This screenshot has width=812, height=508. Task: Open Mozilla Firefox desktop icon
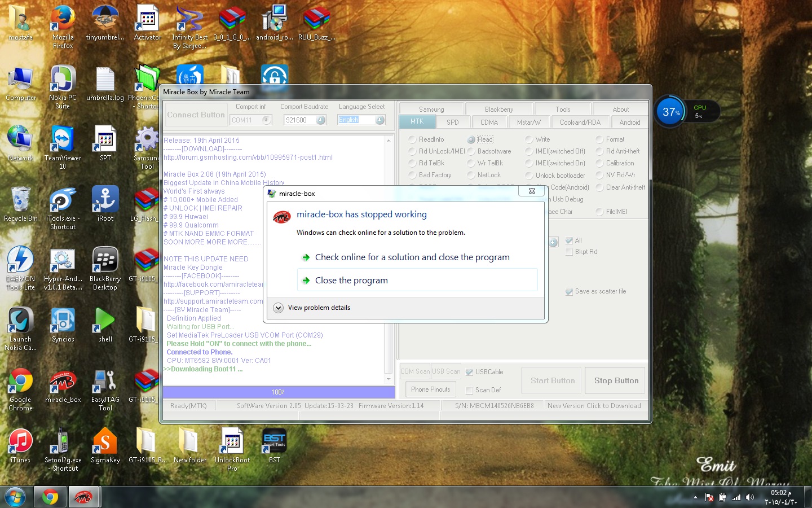63,27
